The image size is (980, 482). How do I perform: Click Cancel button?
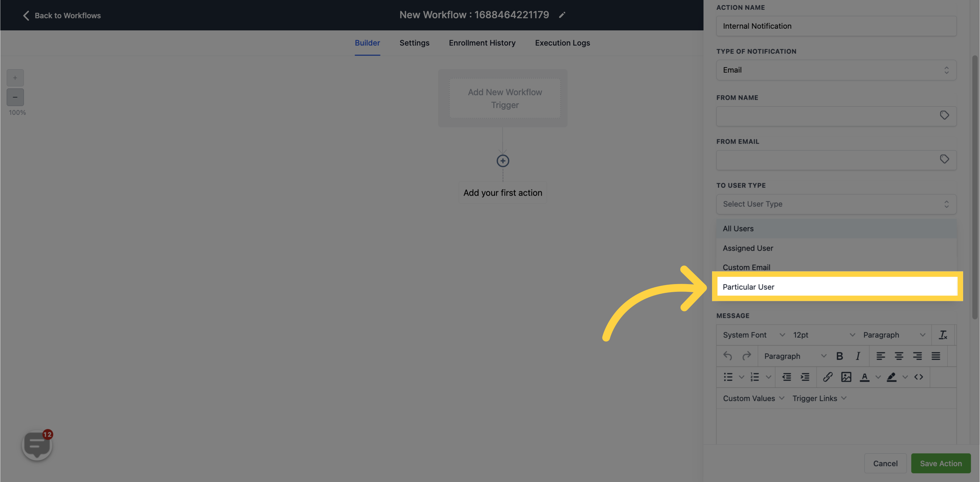pos(886,463)
